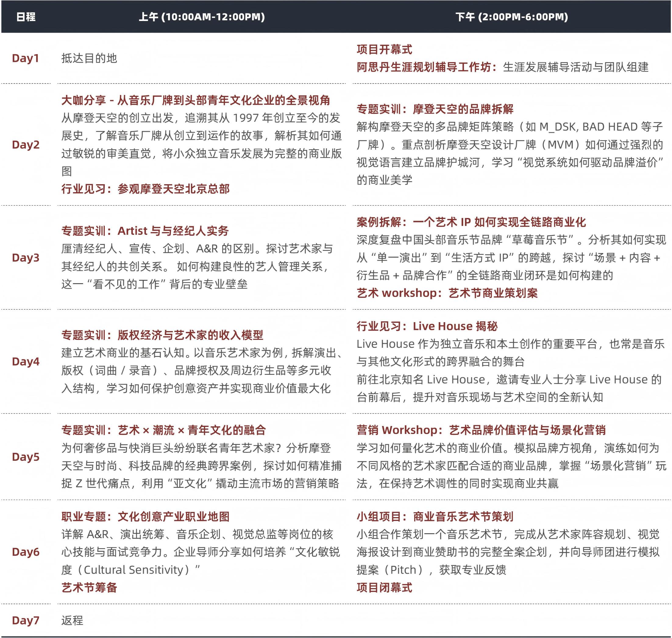Click 艺术 workshop：艺术节商业策划案 heading
Viewport: 672px width, 638px height.
coord(447,293)
